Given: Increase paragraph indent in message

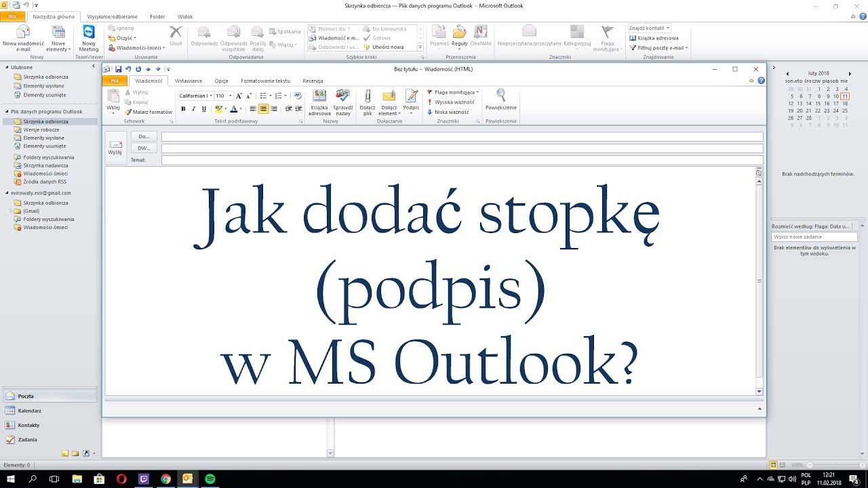Looking at the screenshot, I should pos(298,108).
